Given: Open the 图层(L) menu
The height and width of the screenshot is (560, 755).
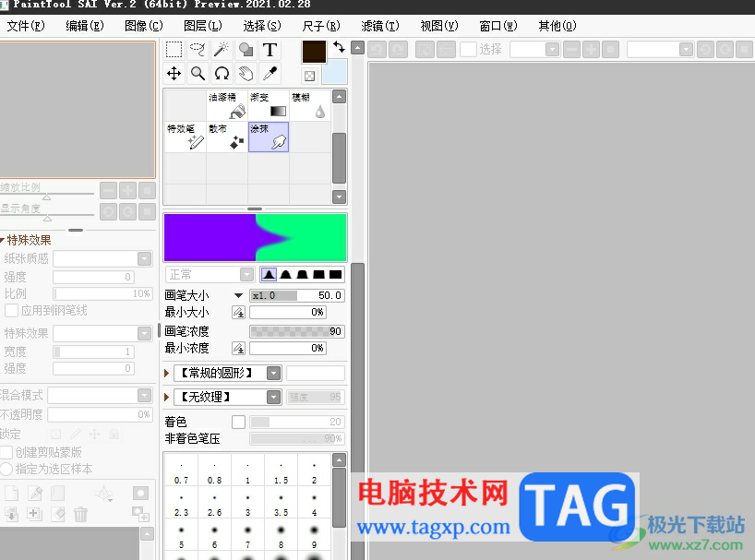Looking at the screenshot, I should pos(203,26).
